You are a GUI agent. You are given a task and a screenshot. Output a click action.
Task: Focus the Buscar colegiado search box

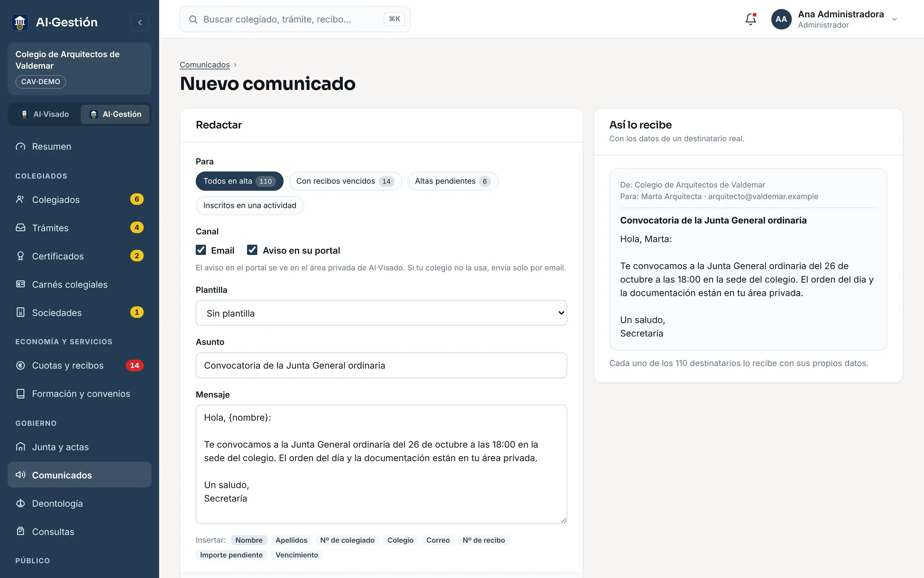(x=295, y=19)
